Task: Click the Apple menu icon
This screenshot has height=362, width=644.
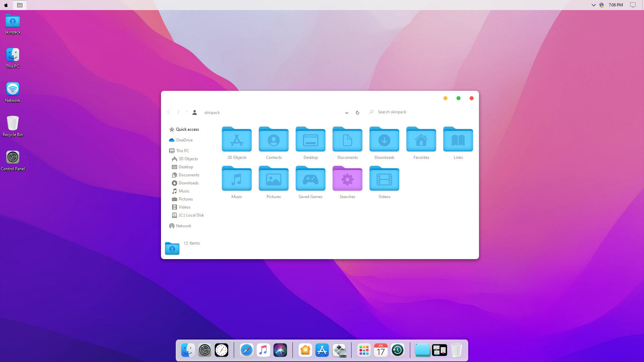Action: tap(6, 5)
